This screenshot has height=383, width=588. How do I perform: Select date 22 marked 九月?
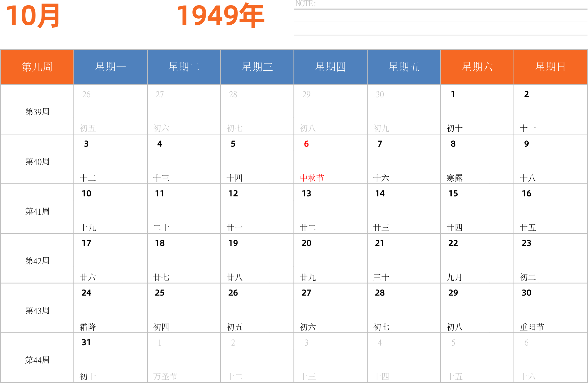(x=477, y=258)
